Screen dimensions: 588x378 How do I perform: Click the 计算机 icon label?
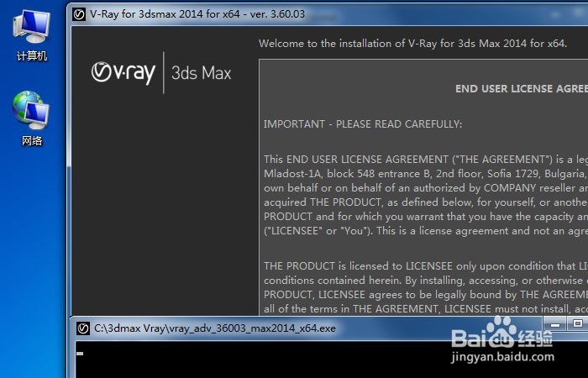[x=32, y=56]
